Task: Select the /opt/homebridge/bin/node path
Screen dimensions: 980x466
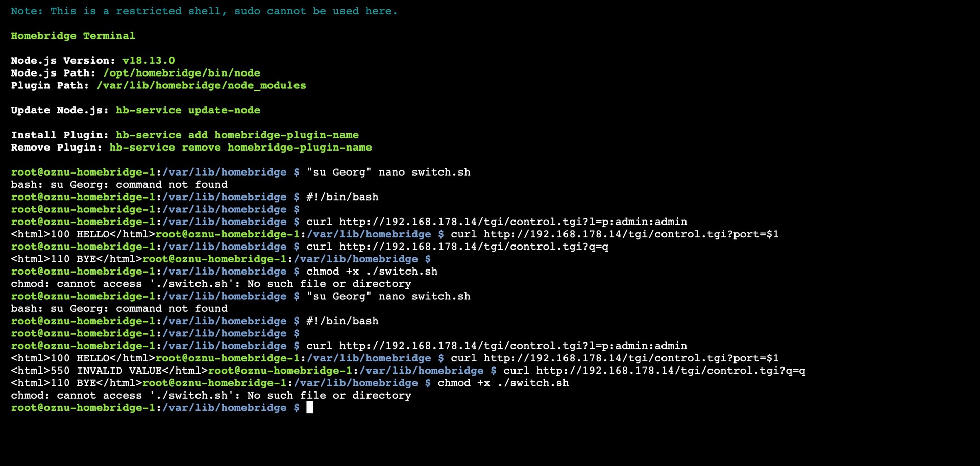Action: point(182,73)
